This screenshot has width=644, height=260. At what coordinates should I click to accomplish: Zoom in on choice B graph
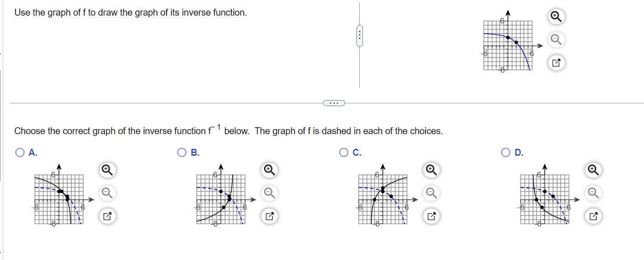[x=269, y=170]
